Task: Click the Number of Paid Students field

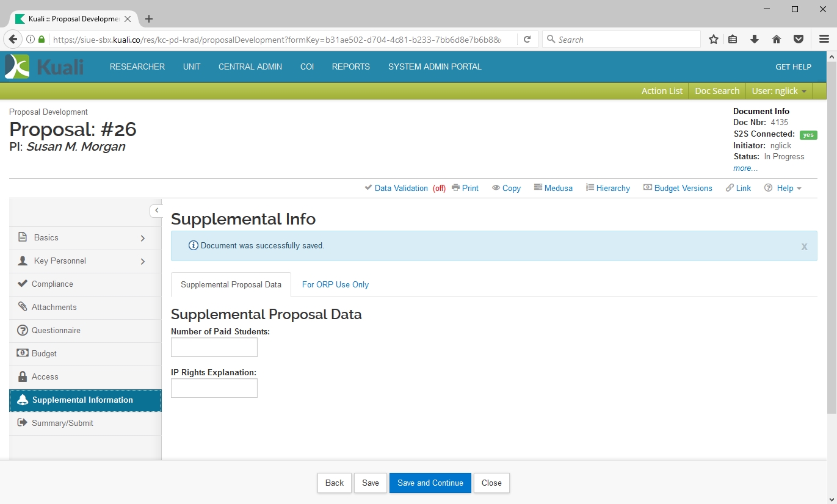Action: (214, 347)
